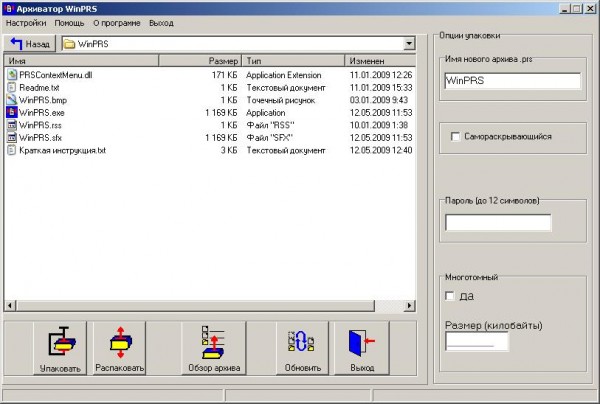Open the Настройки menu
Screen dimensions: 600x404
click(26, 22)
